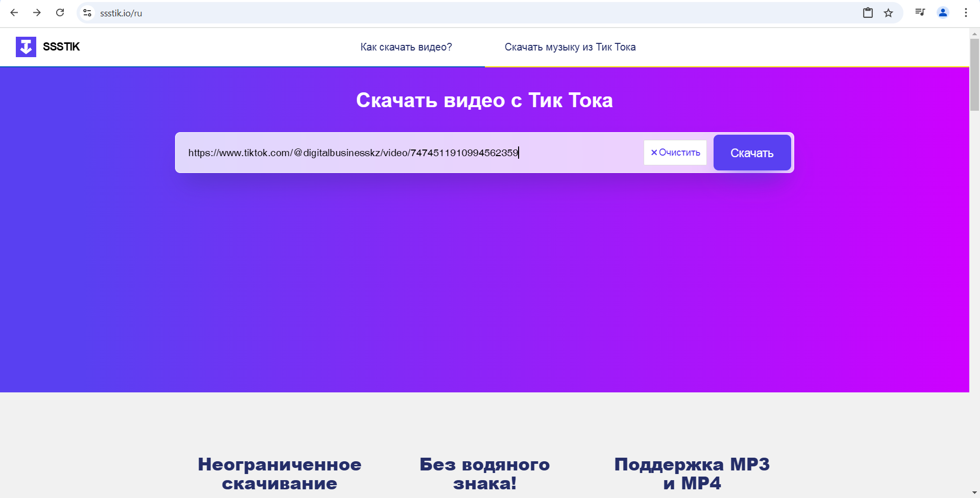The height and width of the screenshot is (498, 980).
Task: View site information icon in address bar
Action: click(87, 13)
